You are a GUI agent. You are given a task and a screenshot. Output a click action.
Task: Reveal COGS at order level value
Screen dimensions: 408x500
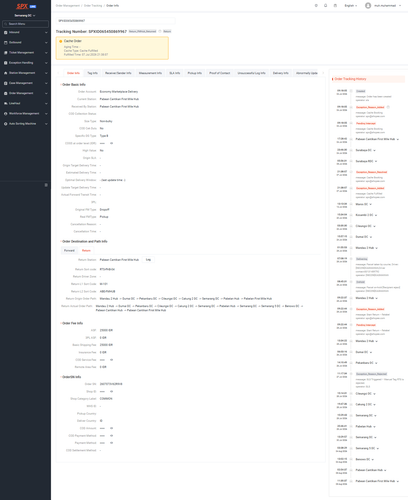(111, 143)
